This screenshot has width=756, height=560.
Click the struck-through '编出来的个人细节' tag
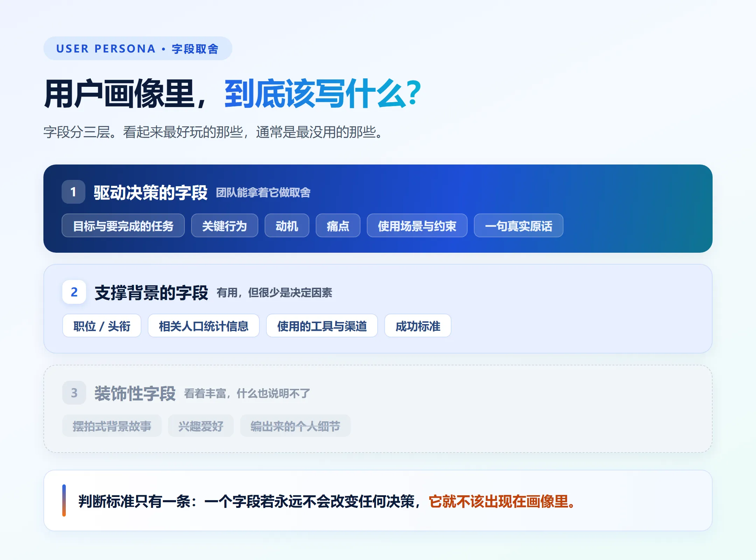pos(295,426)
